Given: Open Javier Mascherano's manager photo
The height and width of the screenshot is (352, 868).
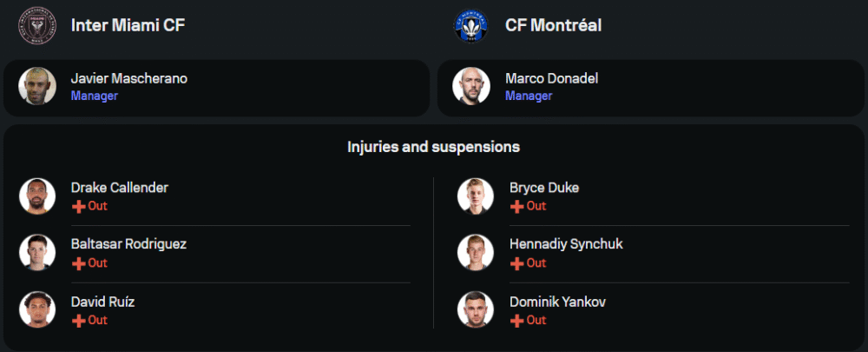Looking at the screenshot, I should coord(36,86).
